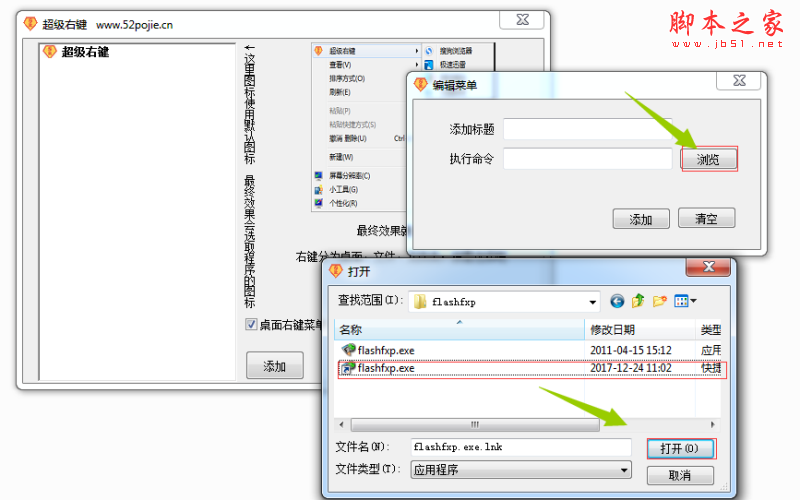Click the 打开 dialog title bar icon
800x500 pixels.
336,271
